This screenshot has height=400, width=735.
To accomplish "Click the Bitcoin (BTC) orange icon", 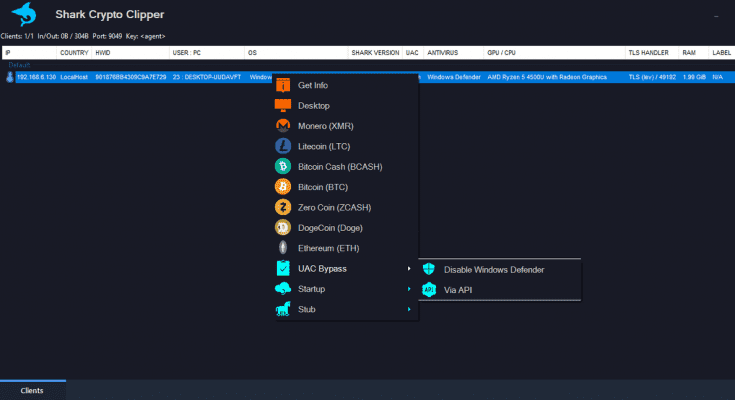I will [x=282, y=187].
